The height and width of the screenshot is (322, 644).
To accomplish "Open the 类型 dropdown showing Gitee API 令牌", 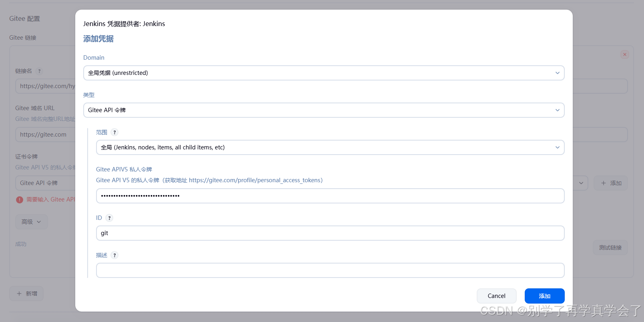I will tap(324, 110).
